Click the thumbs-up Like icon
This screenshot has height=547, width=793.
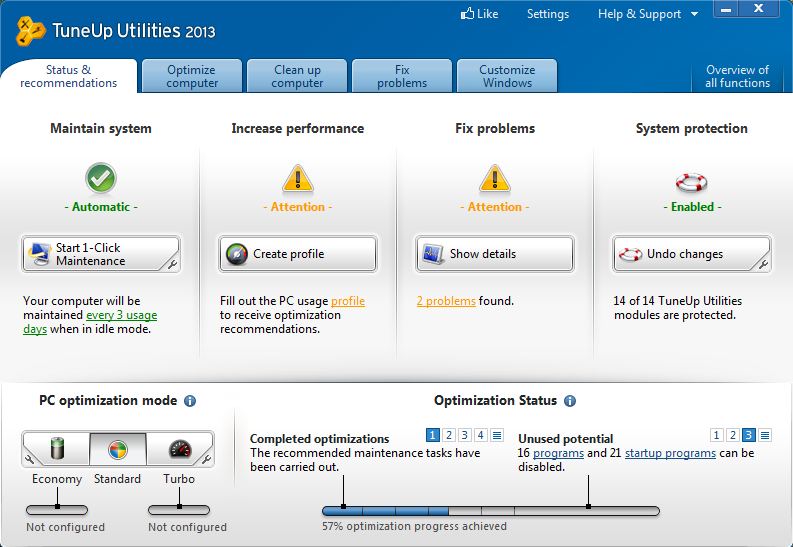tap(467, 14)
